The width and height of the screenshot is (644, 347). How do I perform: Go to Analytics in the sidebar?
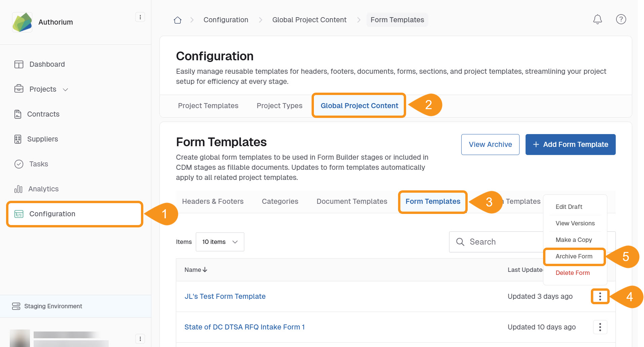[43, 189]
